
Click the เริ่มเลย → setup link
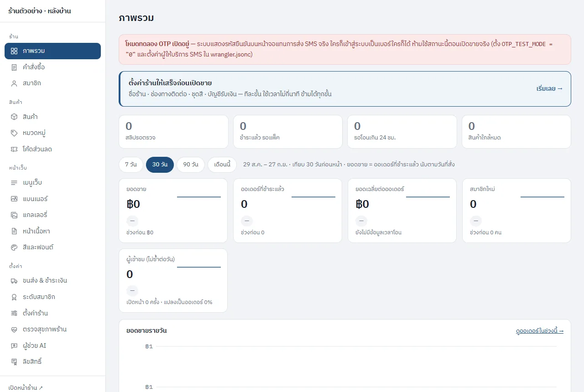click(x=550, y=88)
